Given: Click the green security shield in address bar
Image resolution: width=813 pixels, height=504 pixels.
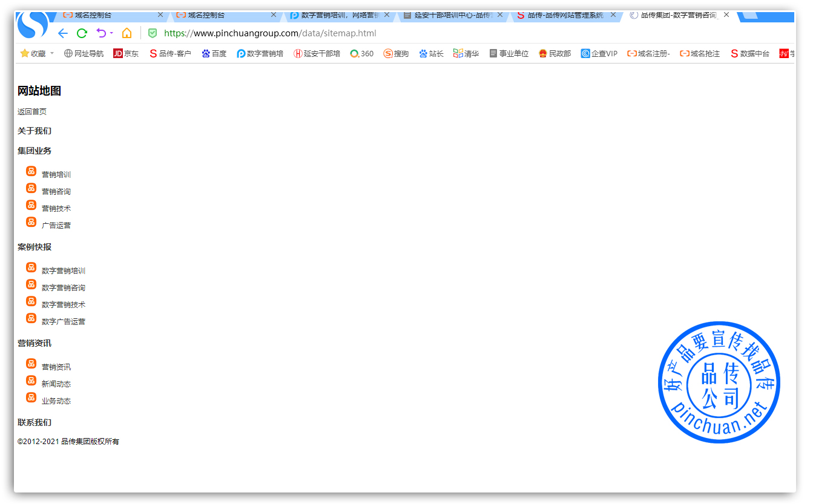Looking at the screenshot, I should tap(153, 33).
